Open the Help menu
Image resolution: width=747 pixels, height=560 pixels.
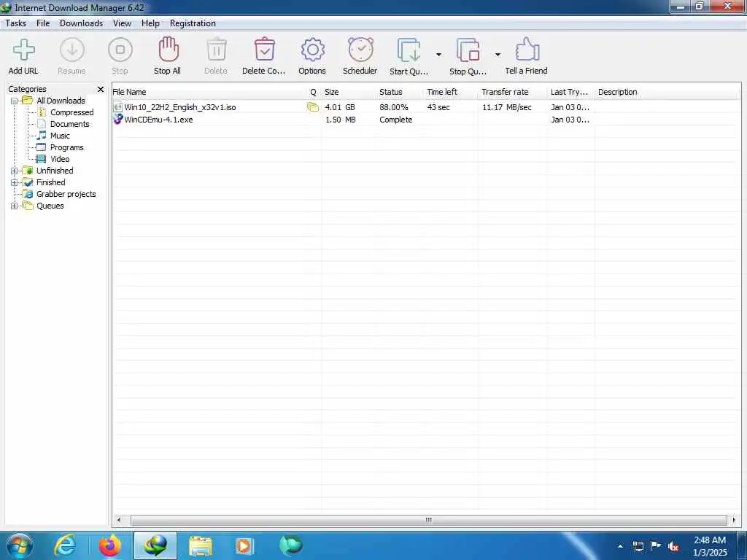click(x=150, y=23)
